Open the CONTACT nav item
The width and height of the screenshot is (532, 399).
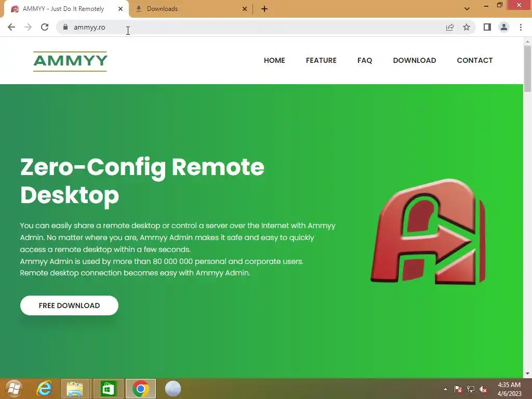(x=475, y=60)
